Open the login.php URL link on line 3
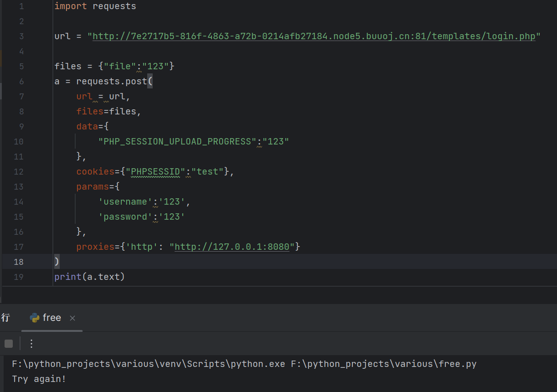Viewport: 557px width, 392px height. pyautogui.click(x=314, y=36)
